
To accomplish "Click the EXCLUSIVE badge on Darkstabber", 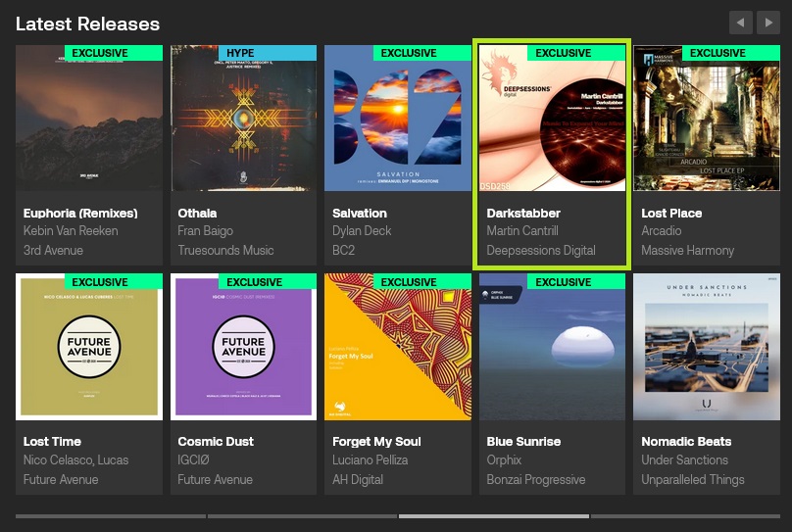I will pyautogui.click(x=576, y=53).
